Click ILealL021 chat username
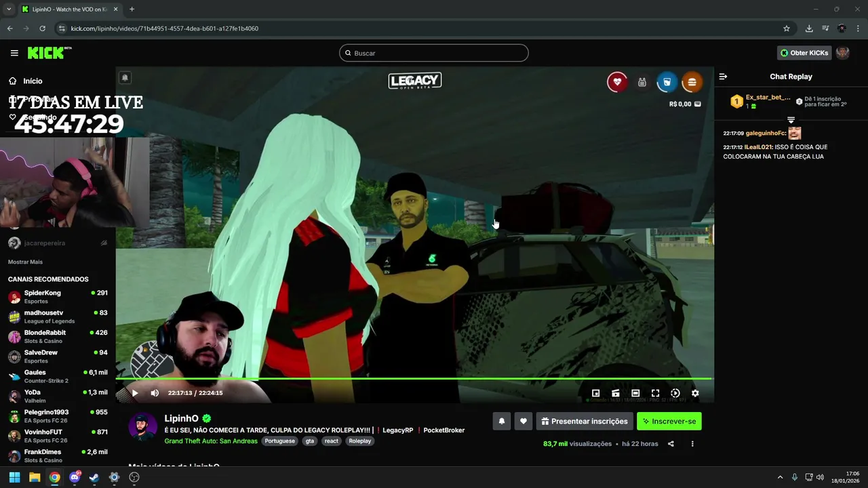This screenshot has height=488, width=868. coord(758,147)
